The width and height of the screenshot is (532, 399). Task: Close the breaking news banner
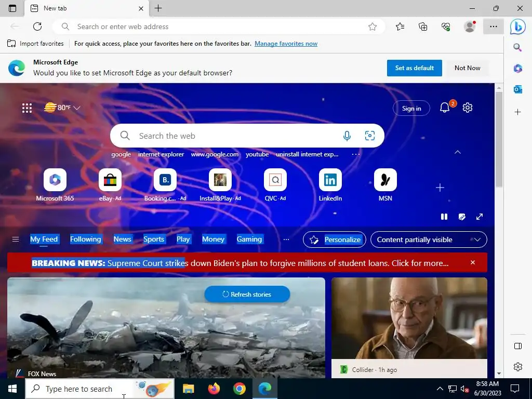(473, 262)
